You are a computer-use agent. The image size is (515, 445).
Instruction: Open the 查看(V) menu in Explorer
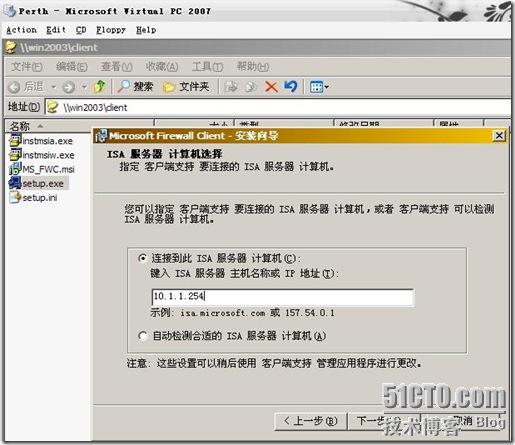[116, 67]
